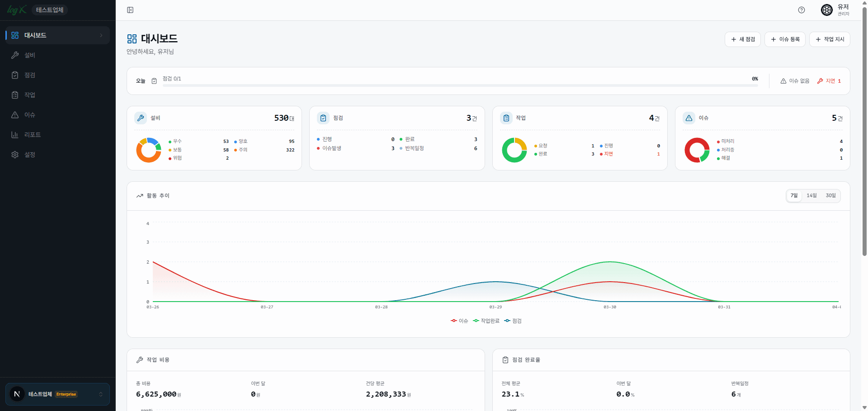Collapse the sidebar with the panel toggle icon
The image size is (868, 411).
pos(130,10)
